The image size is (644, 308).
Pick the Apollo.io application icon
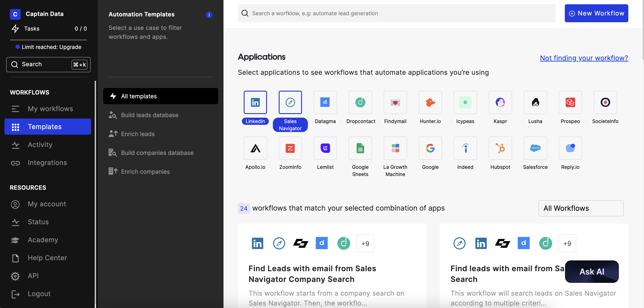255,148
